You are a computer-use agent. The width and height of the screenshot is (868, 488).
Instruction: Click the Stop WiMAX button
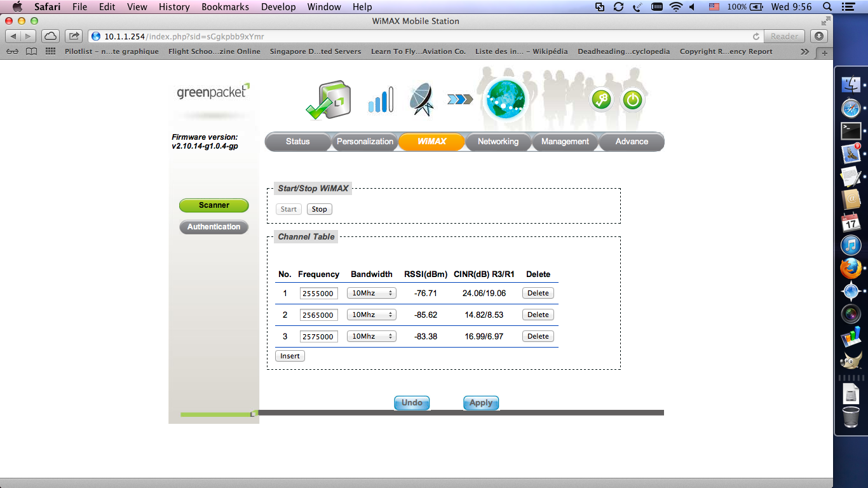coord(320,209)
